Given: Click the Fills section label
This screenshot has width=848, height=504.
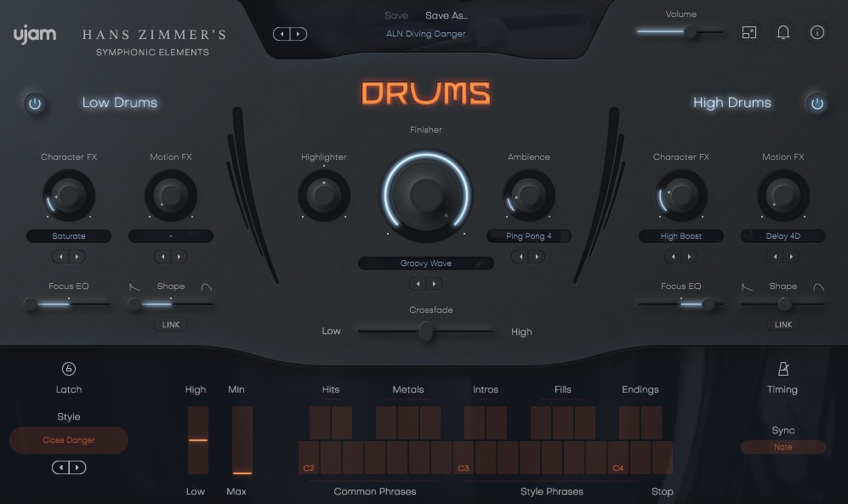Looking at the screenshot, I should click(x=562, y=389).
